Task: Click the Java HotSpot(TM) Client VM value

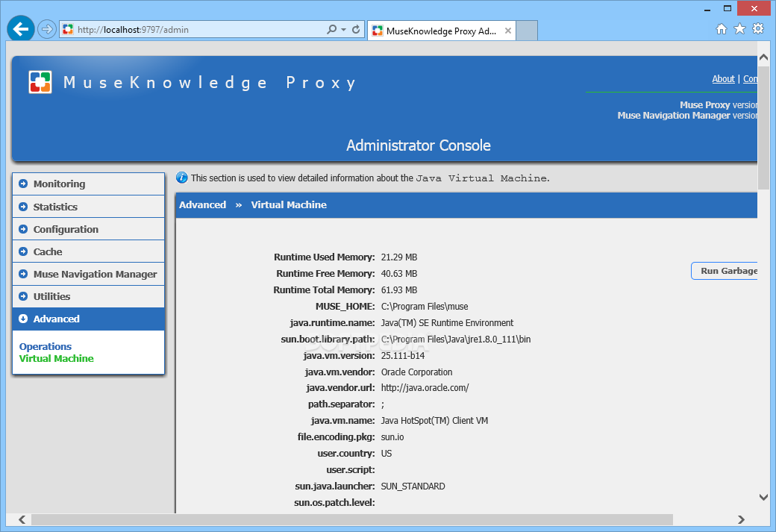Action: click(x=434, y=420)
